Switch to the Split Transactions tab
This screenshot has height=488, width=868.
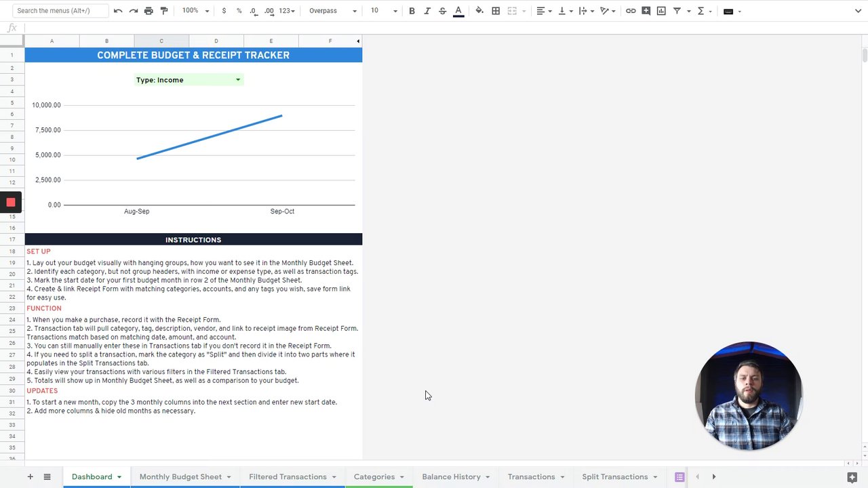coord(614,476)
